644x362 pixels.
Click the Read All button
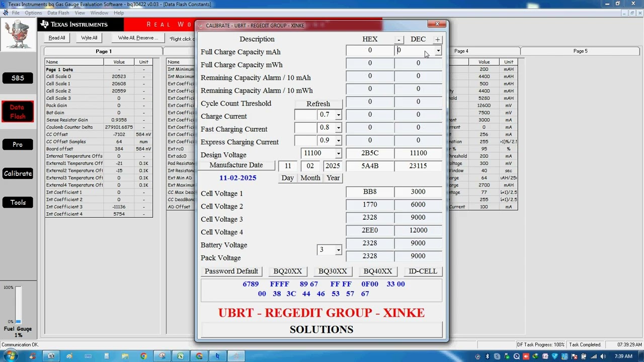point(57,38)
